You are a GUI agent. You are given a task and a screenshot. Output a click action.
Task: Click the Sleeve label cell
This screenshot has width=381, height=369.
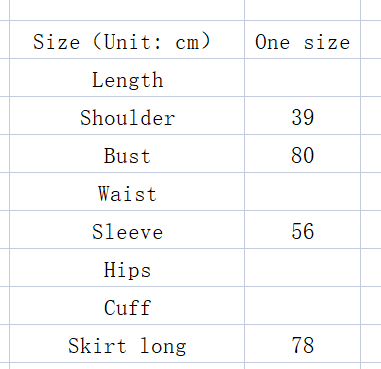click(x=127, y=230)
